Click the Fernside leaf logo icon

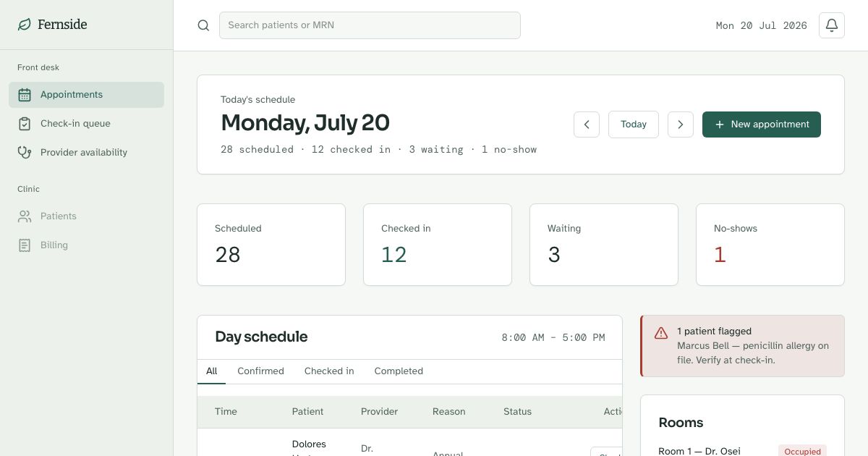click(x=25, y=25)
